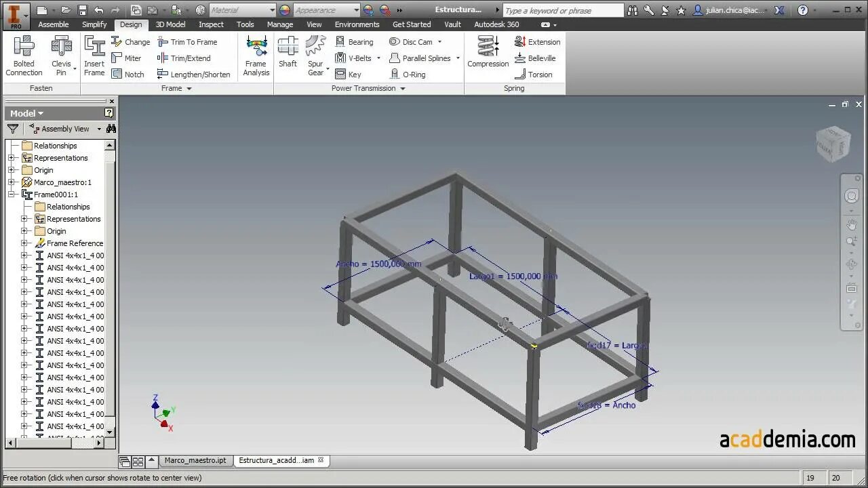The height and width of the screenshot is (488, 868).
Task: Open the Bolted Connection tool
Action: (24, 56)
